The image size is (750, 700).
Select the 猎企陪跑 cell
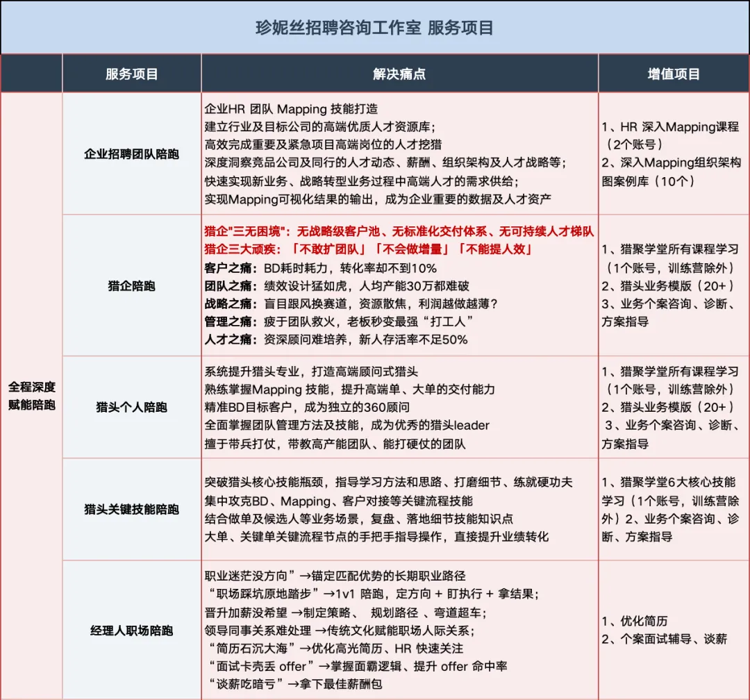click(131, 286)
